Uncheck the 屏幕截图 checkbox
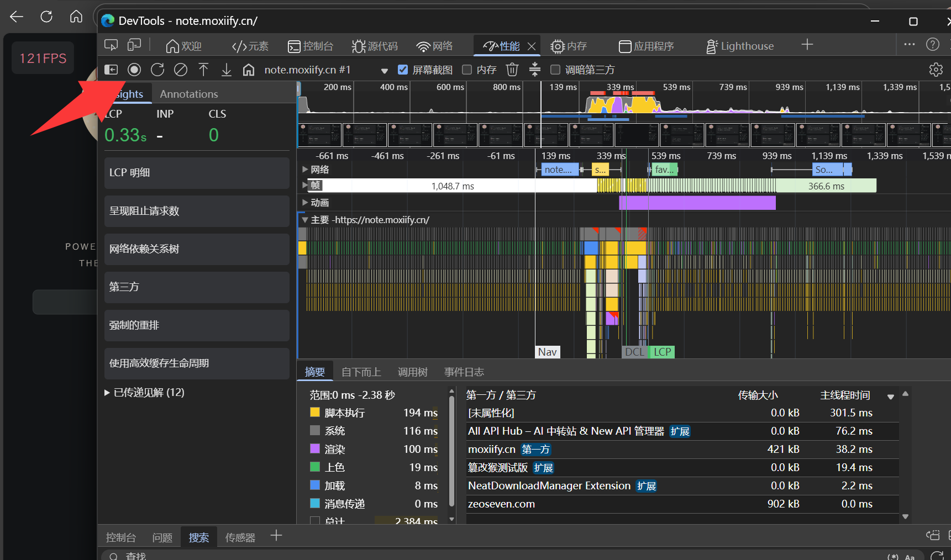Viewport: 951px width, 560px height. coord(403,70)
